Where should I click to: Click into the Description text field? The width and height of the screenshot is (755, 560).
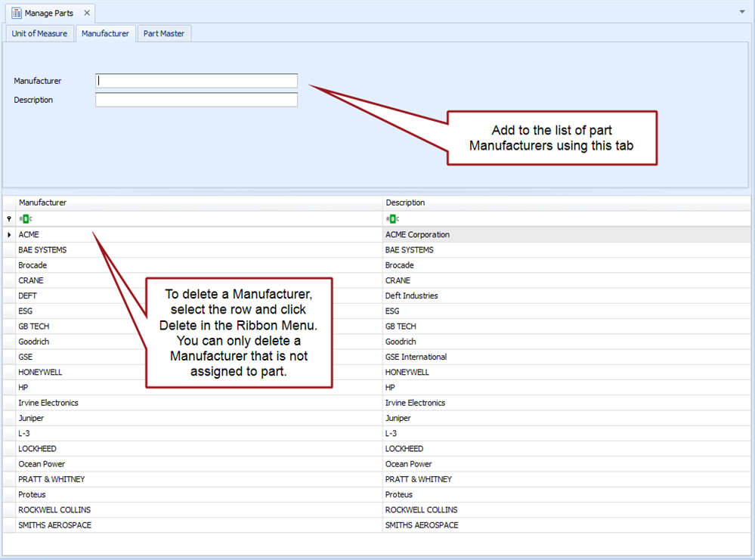196,100
